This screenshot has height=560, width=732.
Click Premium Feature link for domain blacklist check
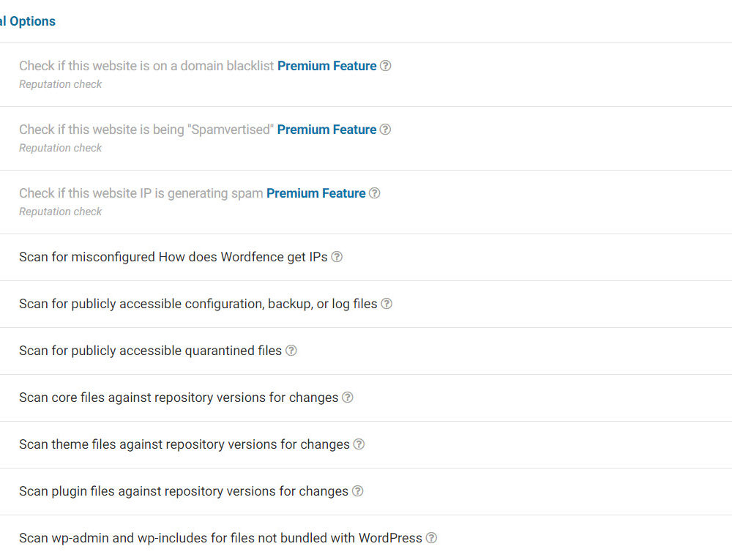pyautogui.click(x=326, y=66)
